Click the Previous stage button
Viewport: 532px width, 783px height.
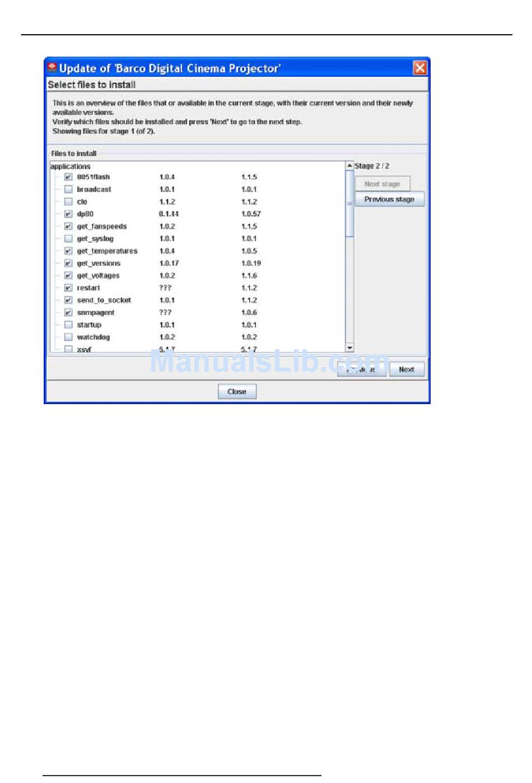click(389, 200)
